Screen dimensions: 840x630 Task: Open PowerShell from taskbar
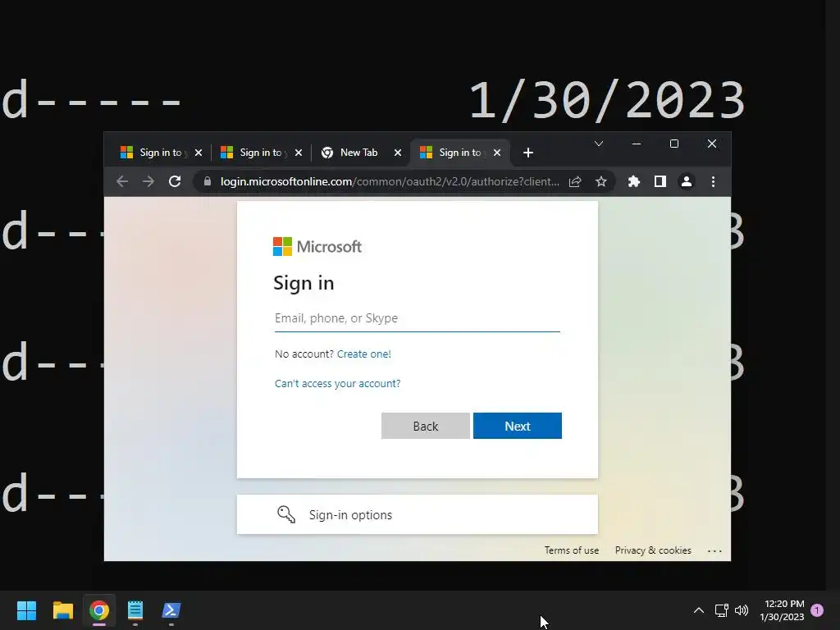[171, 610]
